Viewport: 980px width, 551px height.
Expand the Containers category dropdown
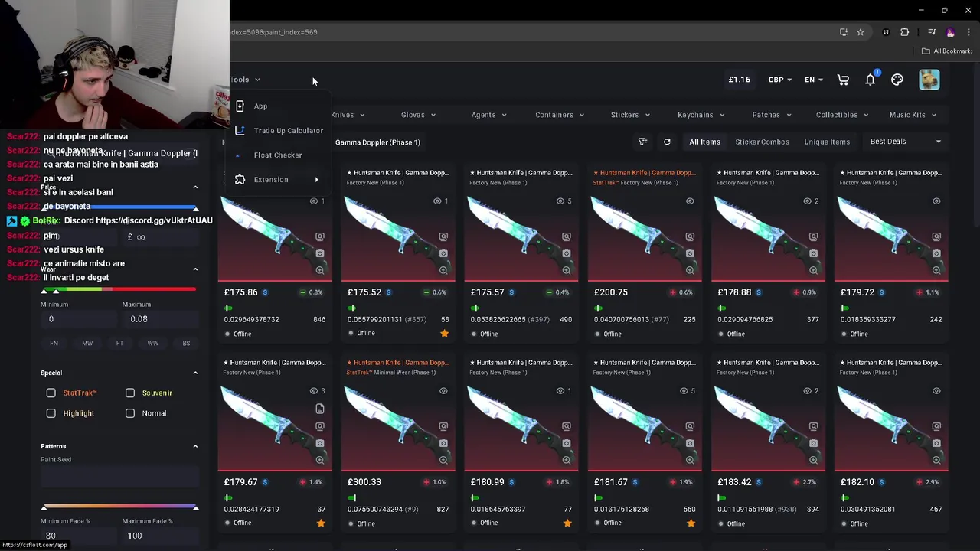[x=560, y=115]
